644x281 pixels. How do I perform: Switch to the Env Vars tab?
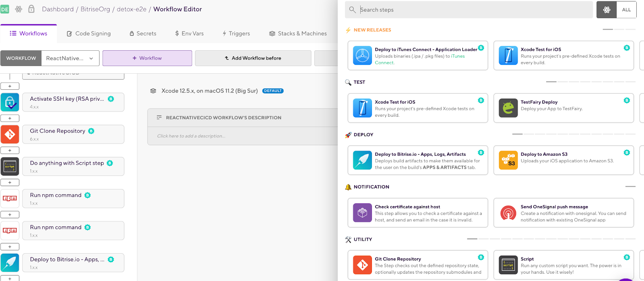point(189,33)
